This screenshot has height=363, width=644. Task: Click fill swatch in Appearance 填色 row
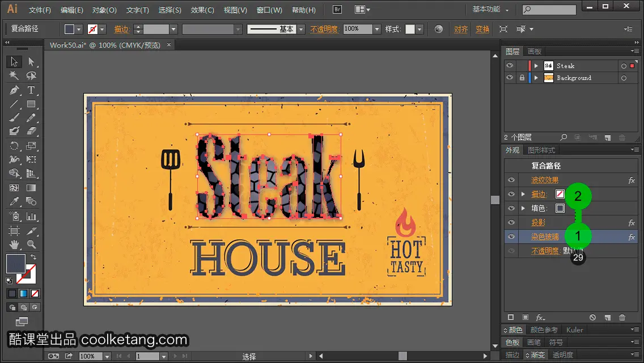pos(560,208)
